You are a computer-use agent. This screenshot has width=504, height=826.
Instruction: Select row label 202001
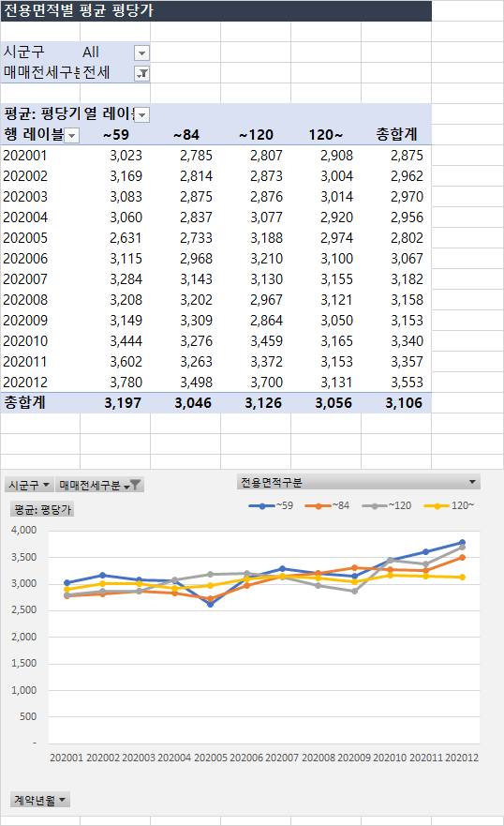point(40,156)
